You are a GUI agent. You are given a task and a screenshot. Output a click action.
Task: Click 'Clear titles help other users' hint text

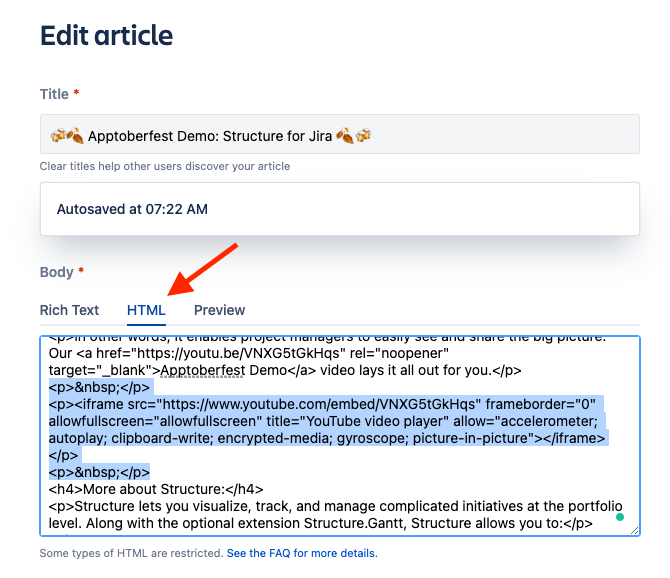pyautogui.click(x=165, y=166)
